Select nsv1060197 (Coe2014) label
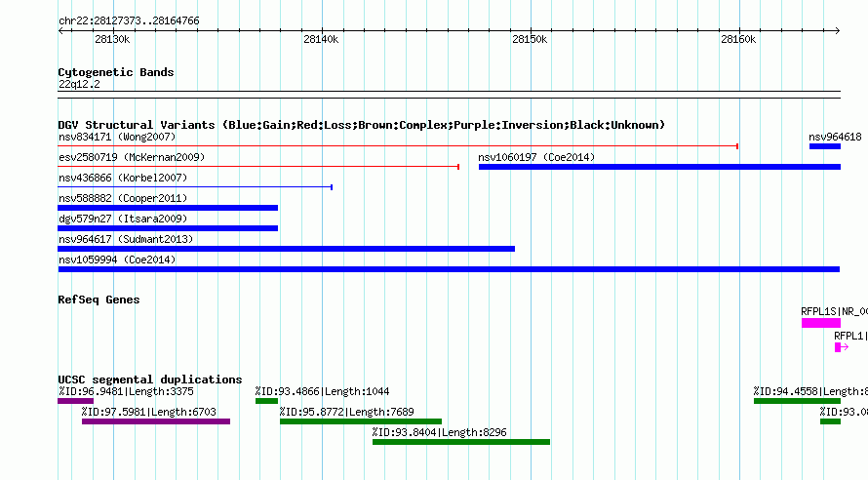Image resolution: width=868 pixels, height=480 pixels. click(537, 157)
